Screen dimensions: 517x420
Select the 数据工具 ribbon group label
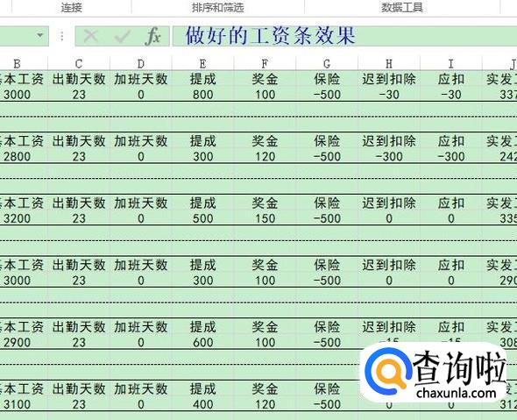(x=402, y=7)
